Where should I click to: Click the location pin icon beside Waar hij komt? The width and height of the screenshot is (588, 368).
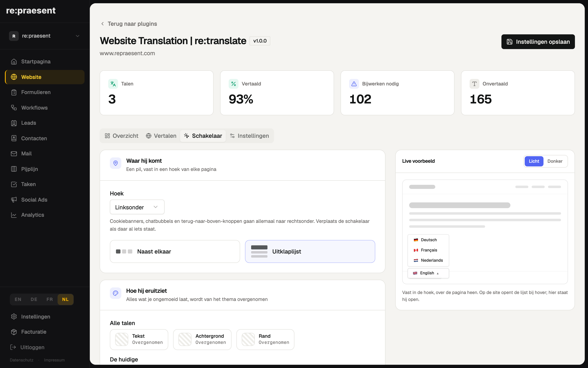116,163
